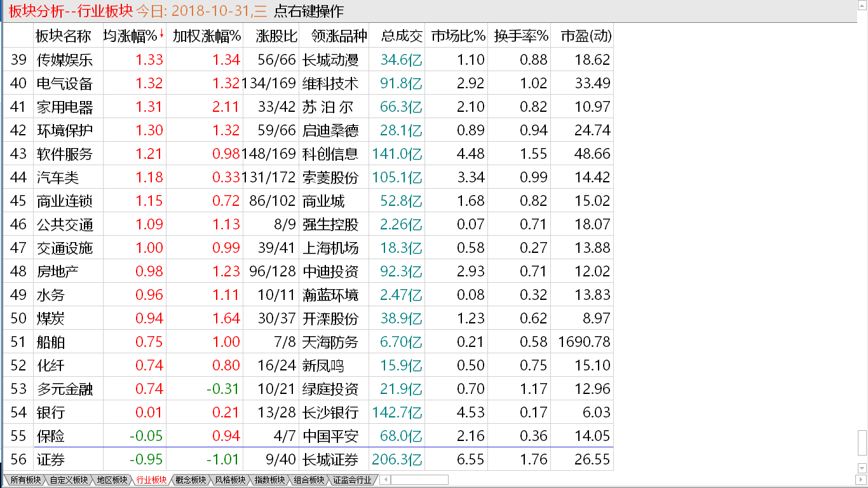Click the vertical scrollbar down arrow
Image resolution: width=868 pixels, height=488 pixels.
pos(862,469)
